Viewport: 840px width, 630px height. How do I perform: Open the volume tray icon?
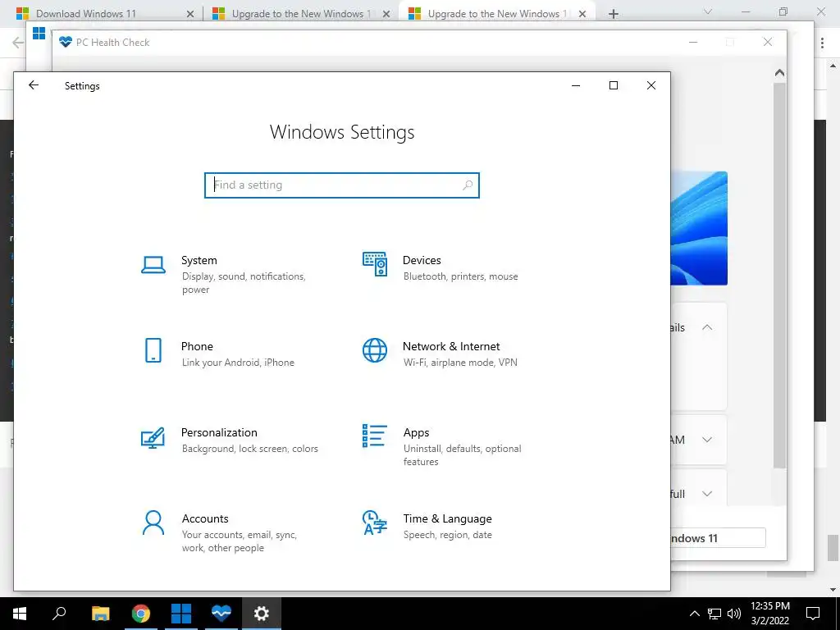click(734, 614)
